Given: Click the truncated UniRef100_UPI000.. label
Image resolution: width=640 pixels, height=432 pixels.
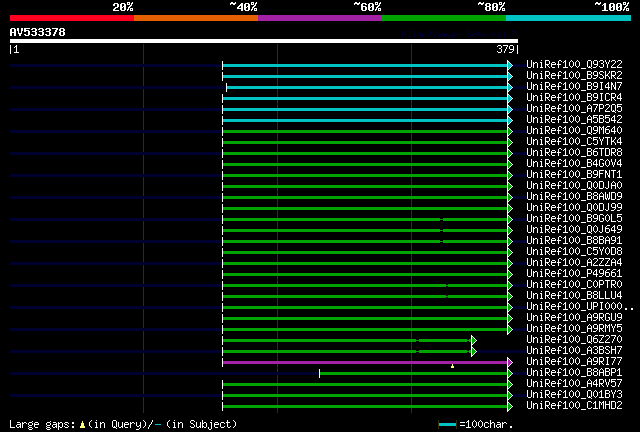Looking at the screenshot, I should tap(580, 307).
